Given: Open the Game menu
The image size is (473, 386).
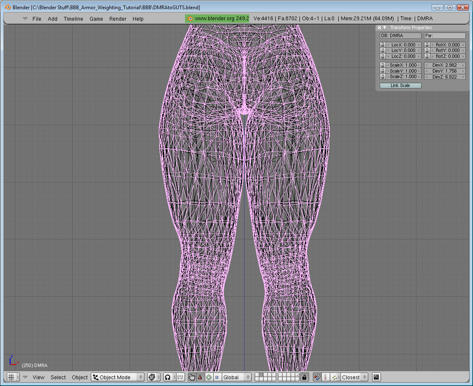Looking at the screenshot, I should (96, 19).
